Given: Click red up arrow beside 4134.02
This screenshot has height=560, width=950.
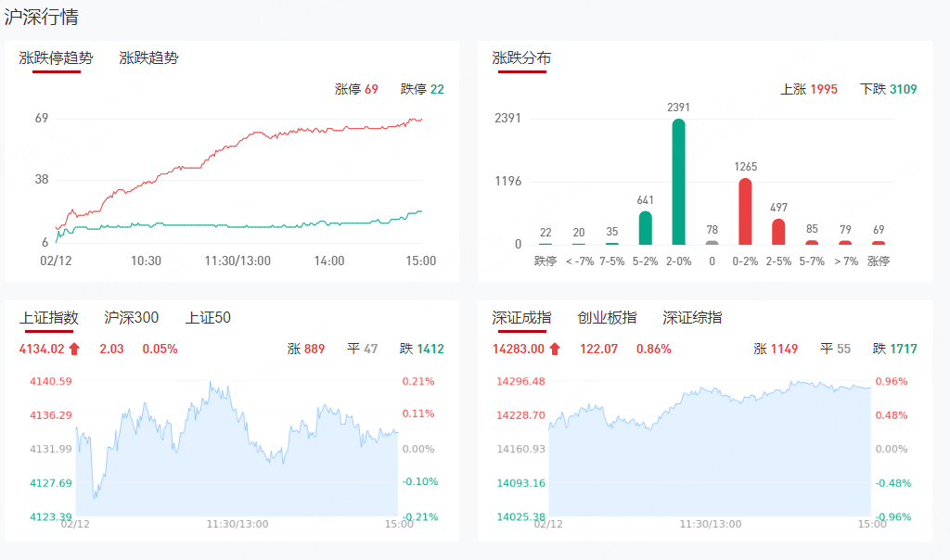Looking at the screenshot, I should click(75, 350).
